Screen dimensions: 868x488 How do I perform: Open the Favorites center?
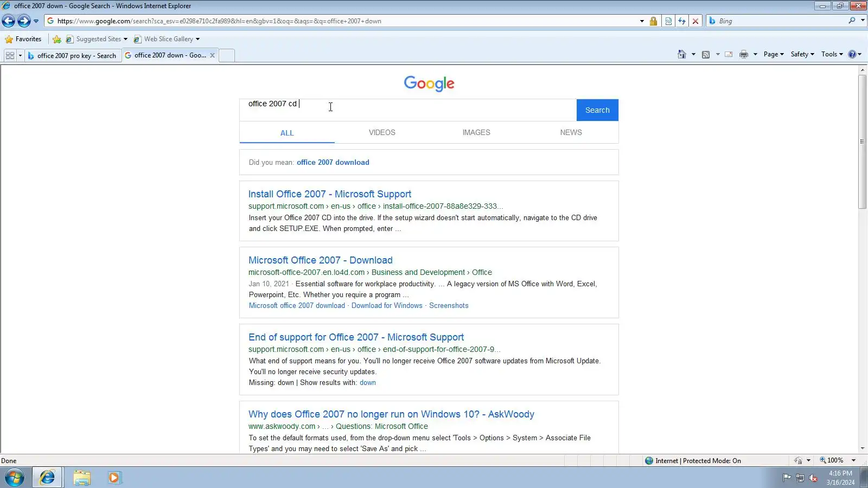tap(23, 39)
